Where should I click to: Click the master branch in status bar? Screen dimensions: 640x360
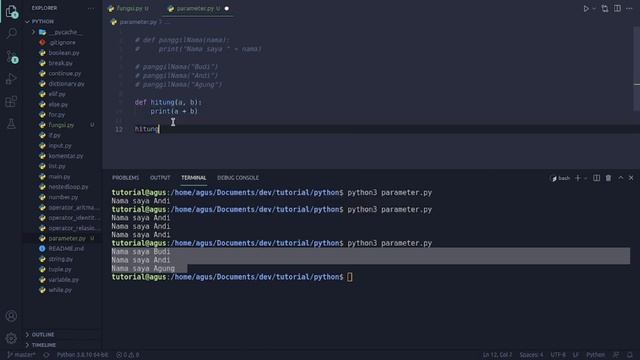21,355
